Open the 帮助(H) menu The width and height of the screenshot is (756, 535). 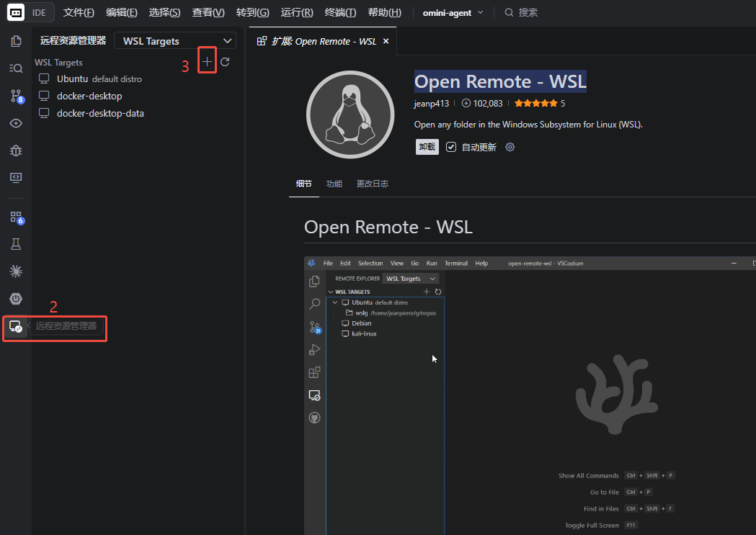pos(384,12)
